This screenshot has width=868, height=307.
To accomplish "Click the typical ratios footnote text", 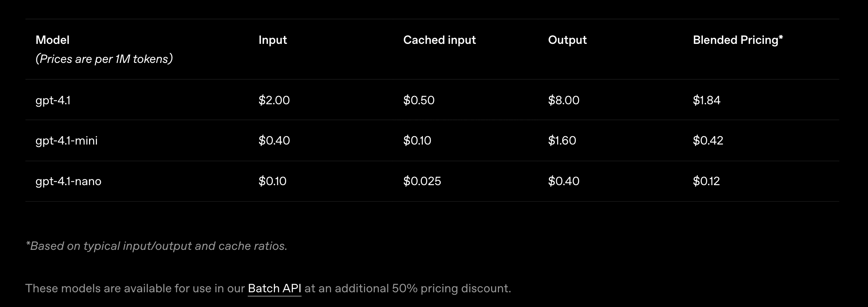I will pyautogui.click(x=157, y=246).
